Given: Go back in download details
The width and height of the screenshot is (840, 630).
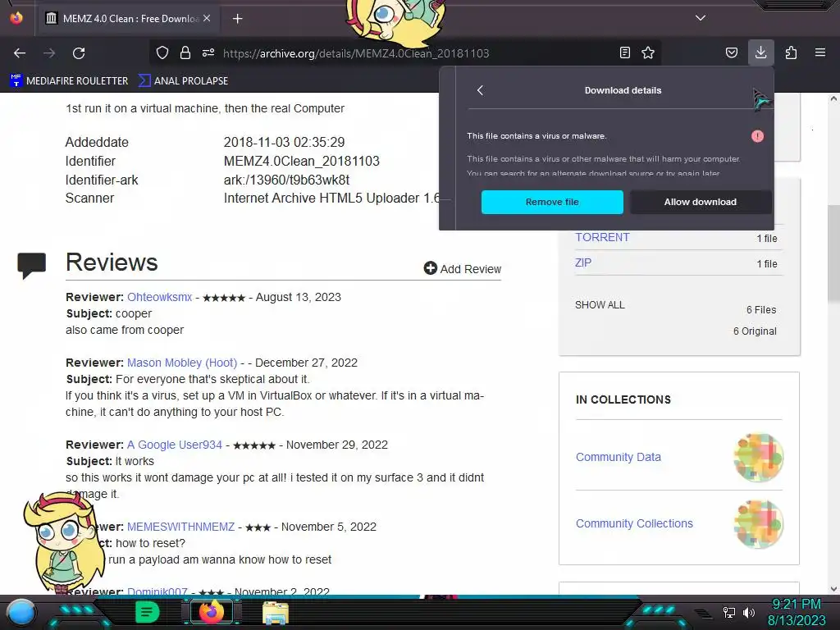Looking at the screenshot, I should coord(480,90).
